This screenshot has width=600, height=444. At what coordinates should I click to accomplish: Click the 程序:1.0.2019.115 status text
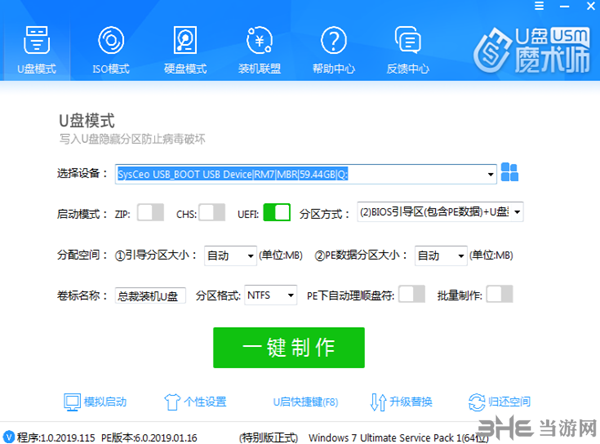[x=56, y=437]
